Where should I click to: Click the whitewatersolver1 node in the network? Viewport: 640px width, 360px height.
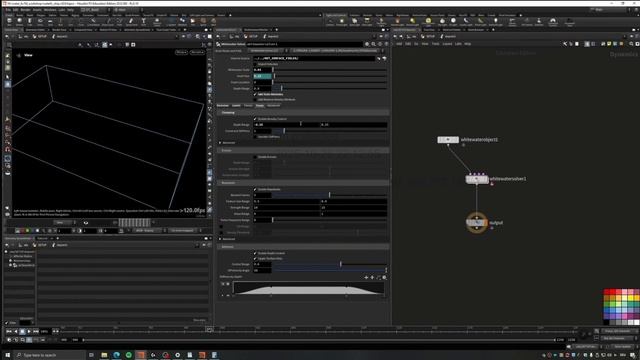(477, 179)
